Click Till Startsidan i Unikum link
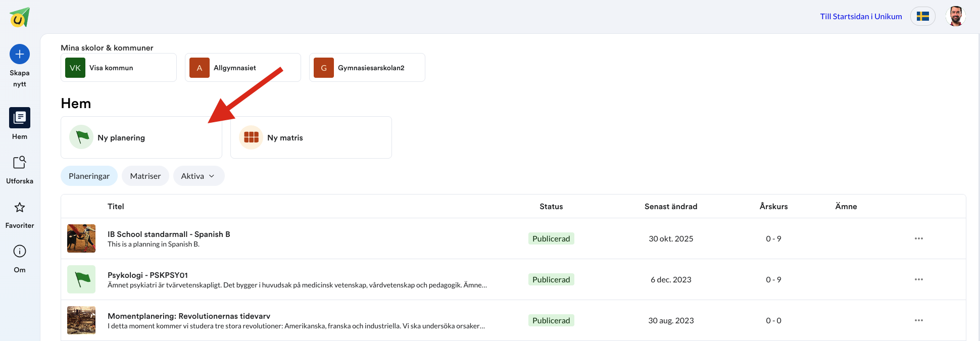The width and height of the screenshot is (980, 341). (x=861, y=17)
